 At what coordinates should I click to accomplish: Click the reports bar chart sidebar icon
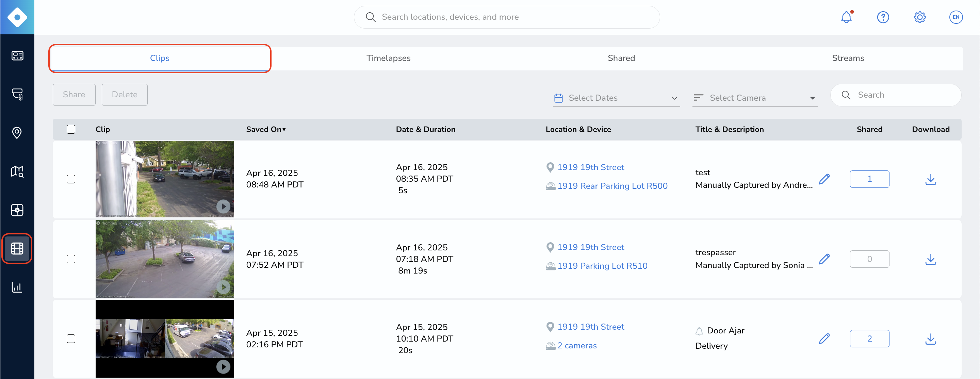17,287
